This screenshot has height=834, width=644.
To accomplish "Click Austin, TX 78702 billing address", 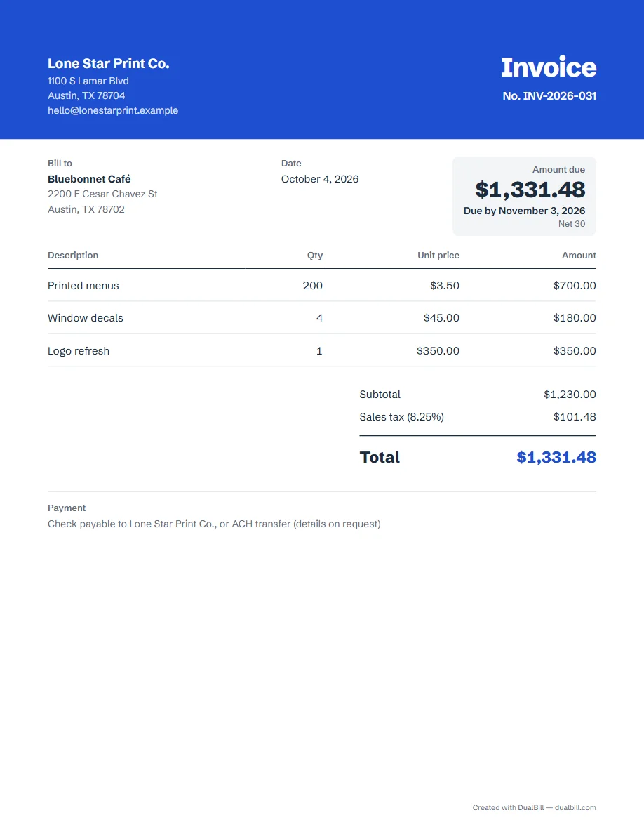I will (x=86, y=210).
